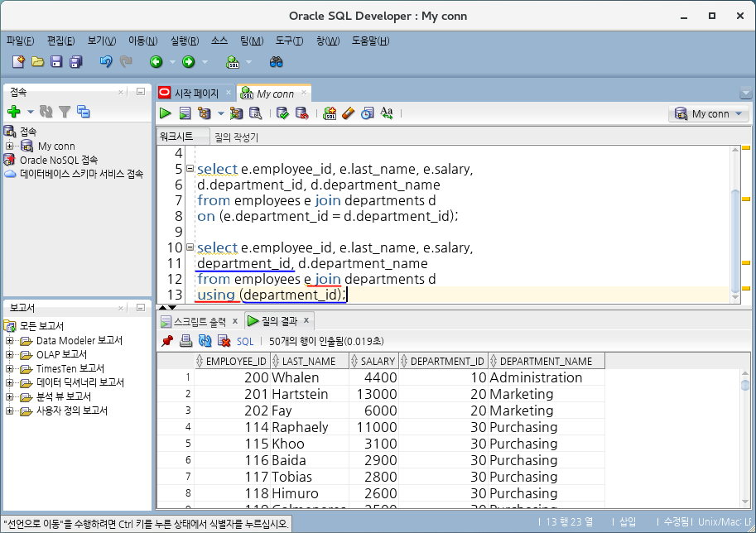
Task: Click the green Back navigation icon
Action: coord(156,62)
